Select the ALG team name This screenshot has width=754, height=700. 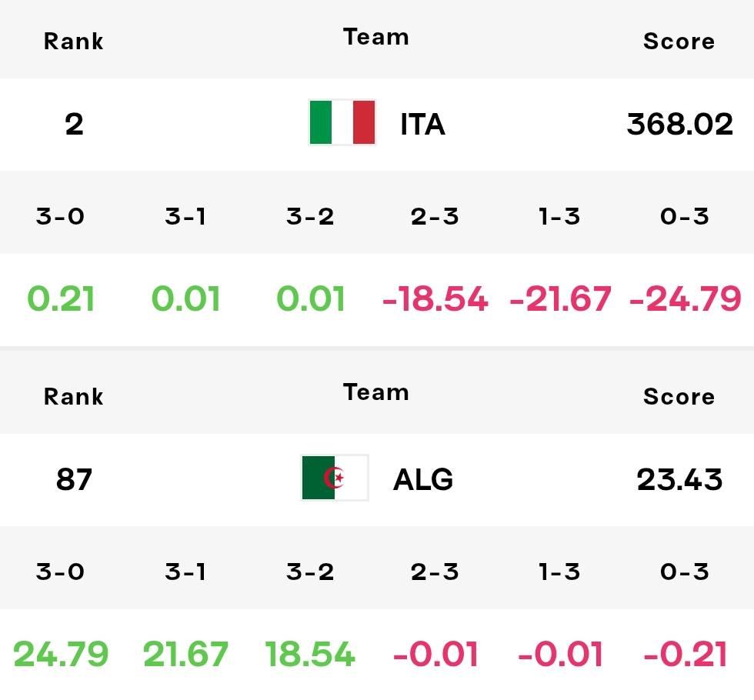tap(423, 479)
